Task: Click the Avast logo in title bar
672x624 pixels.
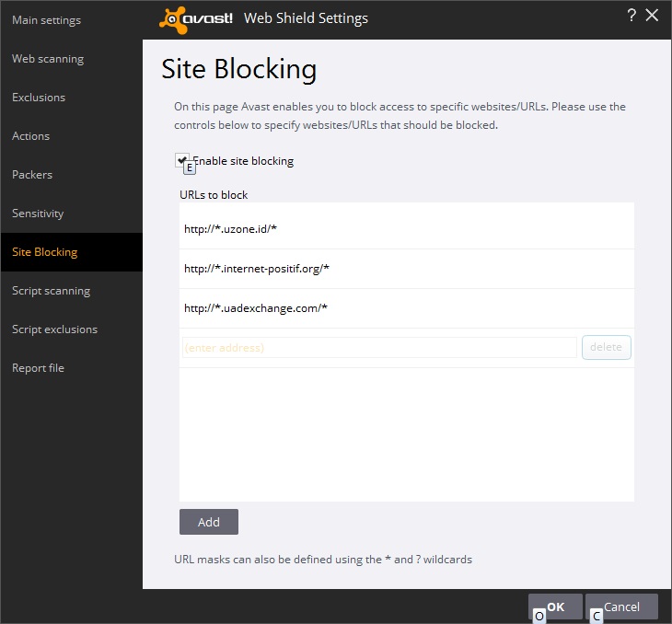Action: 196,19
